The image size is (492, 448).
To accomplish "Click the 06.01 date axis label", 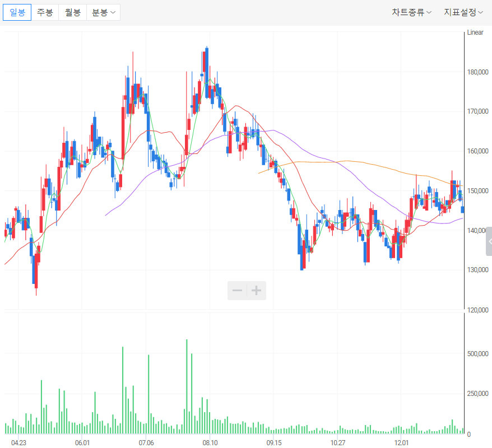I will 82,442.
